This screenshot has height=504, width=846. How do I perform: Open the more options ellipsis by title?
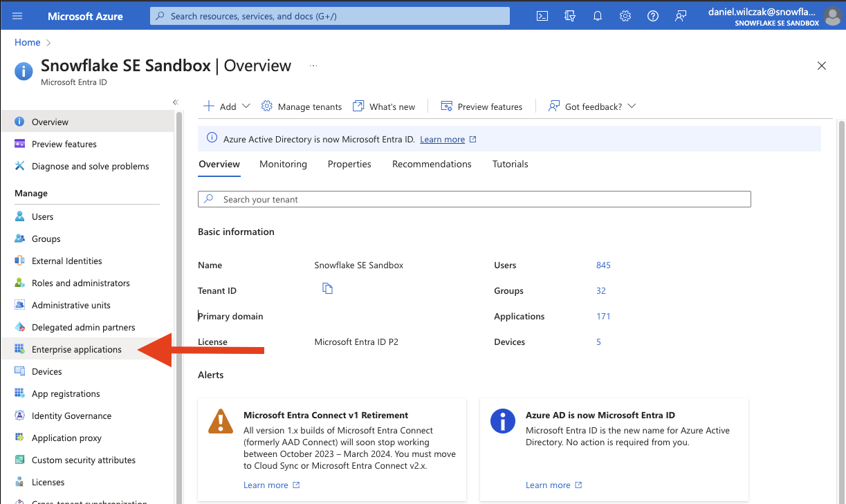click(x=313, y=66)
